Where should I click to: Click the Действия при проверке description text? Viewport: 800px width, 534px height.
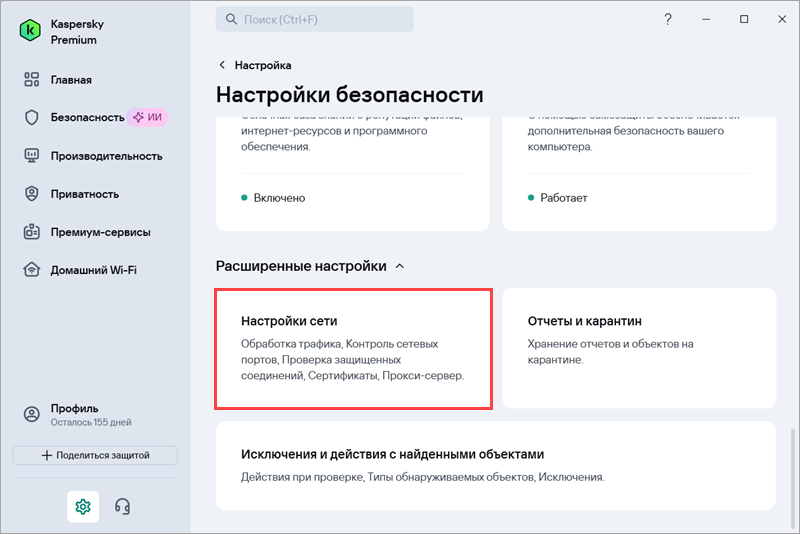point(422,477)
